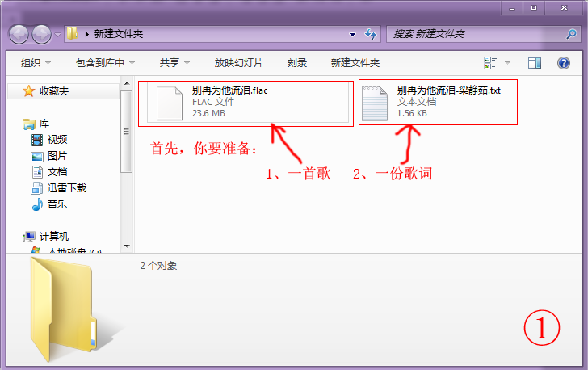This screenshot has height=370, width=588.
Task: Click the Back navigation arrow button
Action: point(19,34)
